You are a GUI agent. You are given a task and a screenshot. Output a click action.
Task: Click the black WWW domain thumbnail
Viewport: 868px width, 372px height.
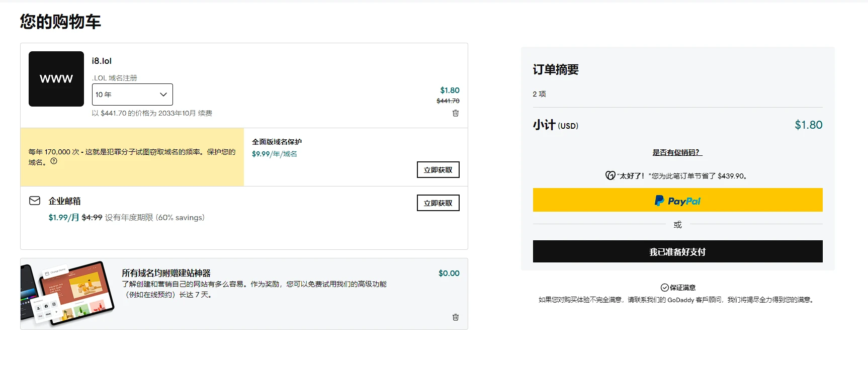56,79
